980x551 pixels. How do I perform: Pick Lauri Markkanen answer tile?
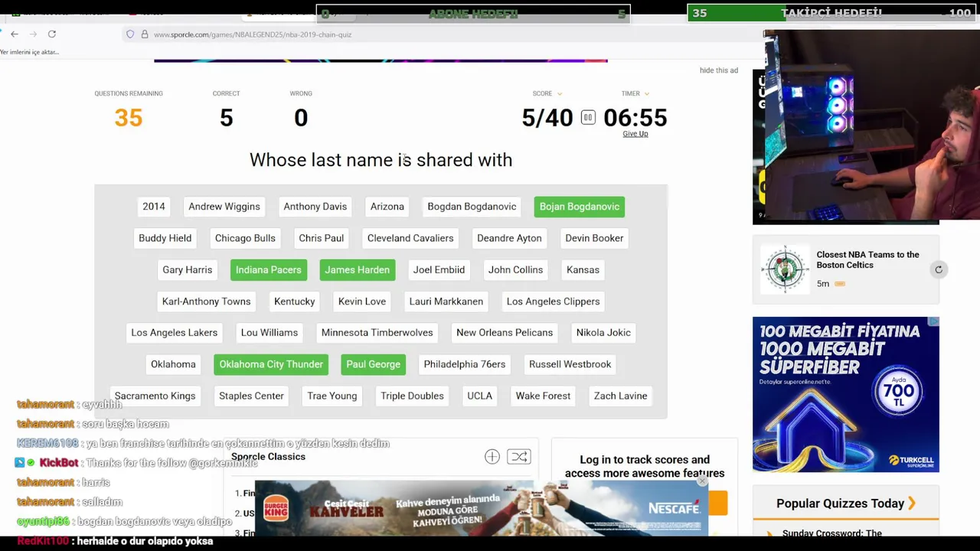click(x=446, y=302)
